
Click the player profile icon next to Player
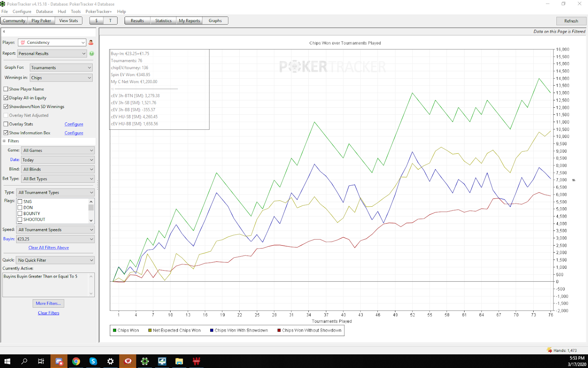pyautogui.click(x=91, y=43)
